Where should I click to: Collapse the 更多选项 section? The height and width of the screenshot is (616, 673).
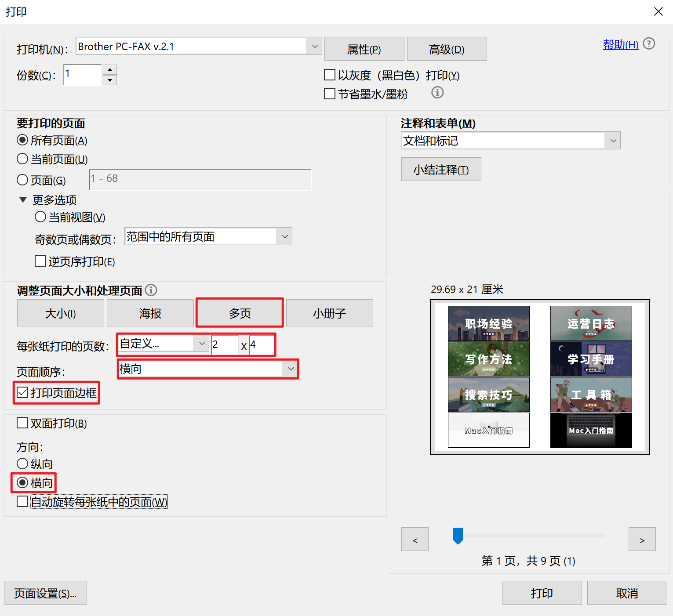click(23, 199)
